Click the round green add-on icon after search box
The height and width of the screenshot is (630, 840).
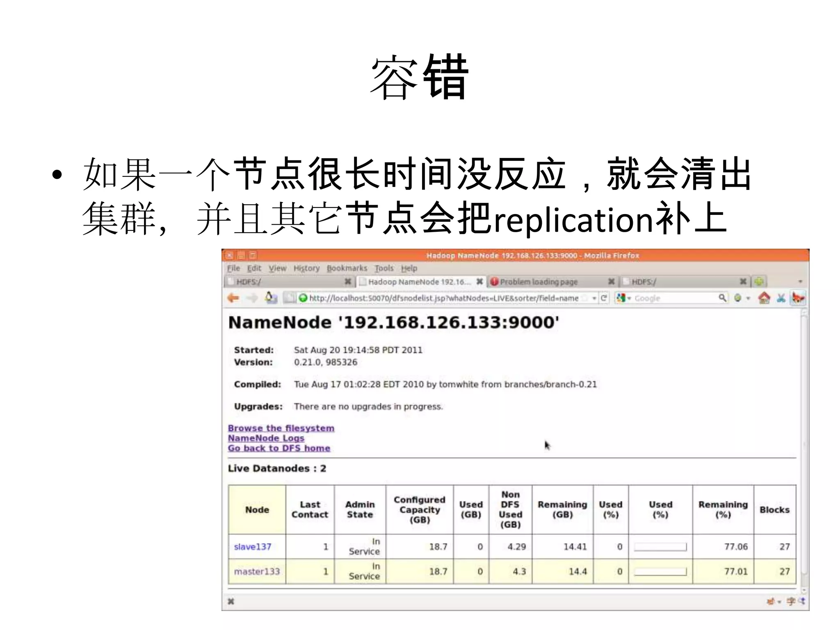(x=737, y=298)
